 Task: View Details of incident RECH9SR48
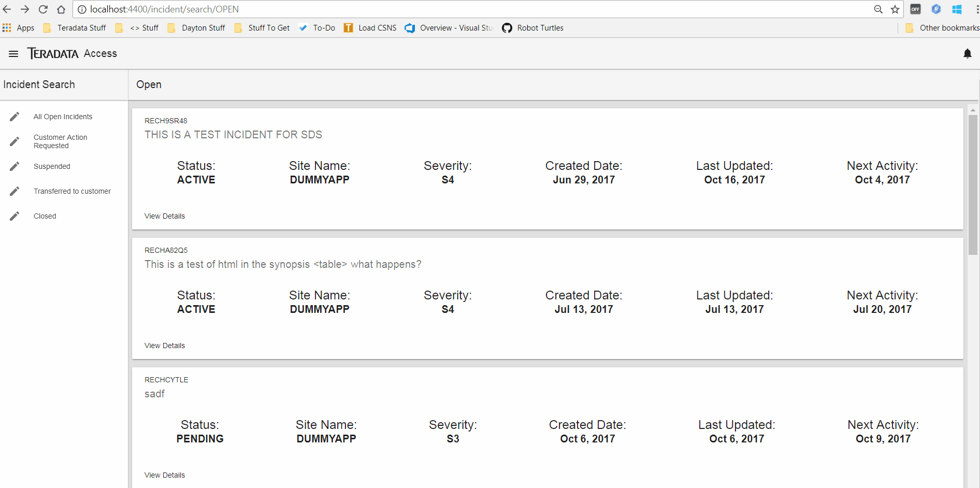point(165,216)
